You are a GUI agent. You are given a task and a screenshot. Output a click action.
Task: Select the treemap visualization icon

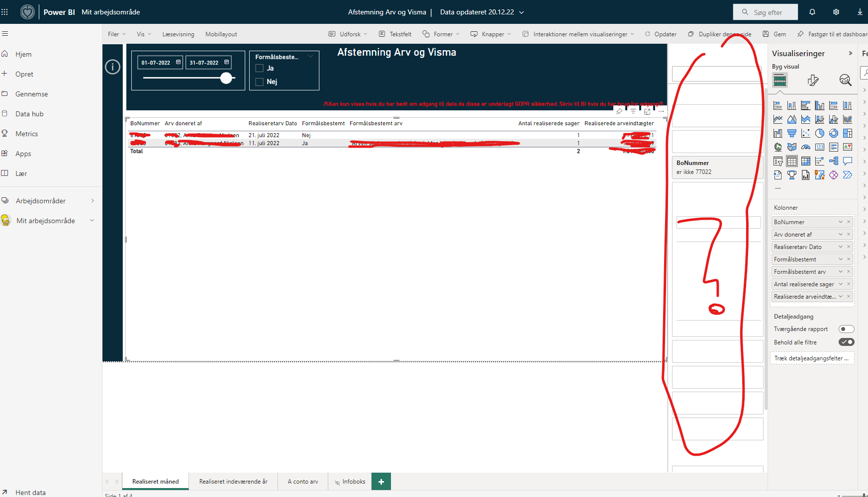(x=848, y=133)
